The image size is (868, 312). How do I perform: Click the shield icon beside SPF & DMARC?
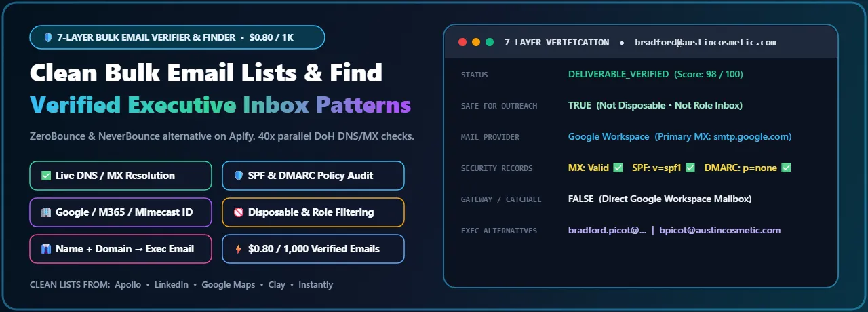238,176
